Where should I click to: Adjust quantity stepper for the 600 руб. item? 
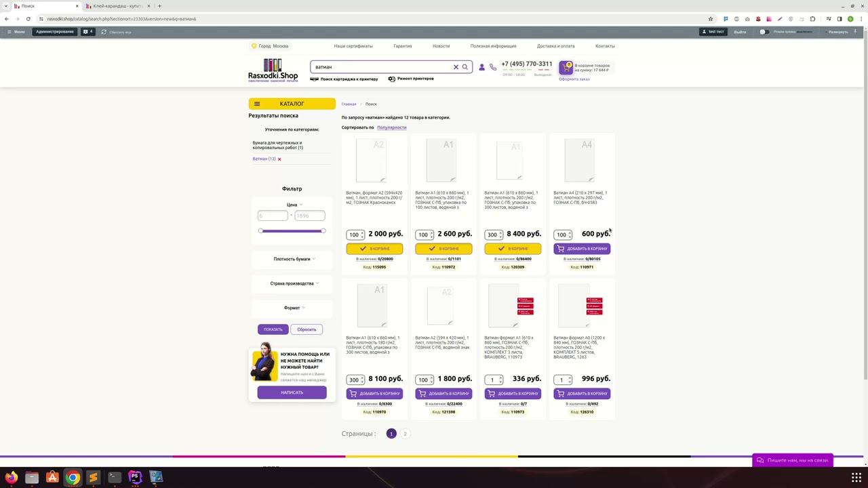[x=570, y=235]
